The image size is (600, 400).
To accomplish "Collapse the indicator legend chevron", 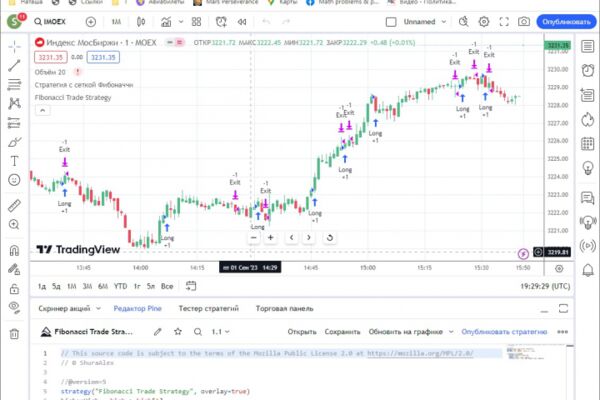I will (42, 110).
